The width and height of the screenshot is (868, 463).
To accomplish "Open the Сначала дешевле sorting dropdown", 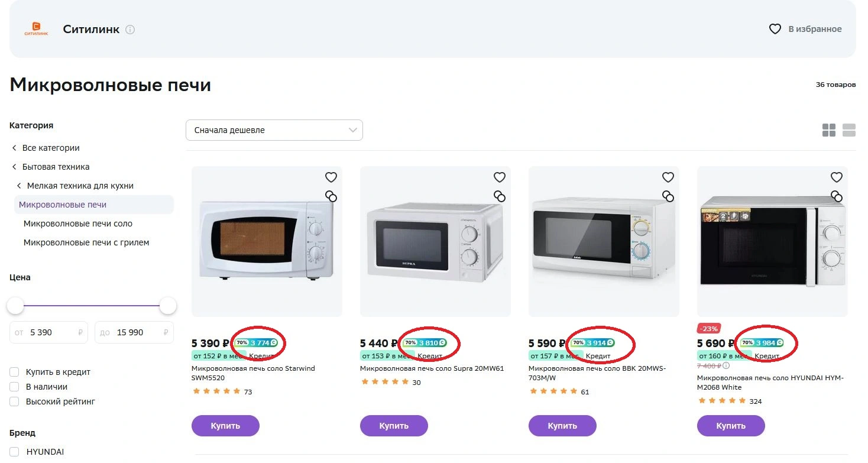I will point(274,130).
